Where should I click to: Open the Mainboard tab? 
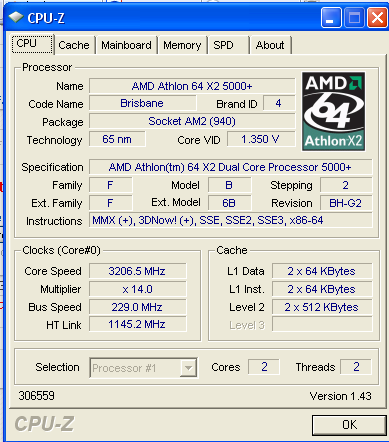click(126, 45)
